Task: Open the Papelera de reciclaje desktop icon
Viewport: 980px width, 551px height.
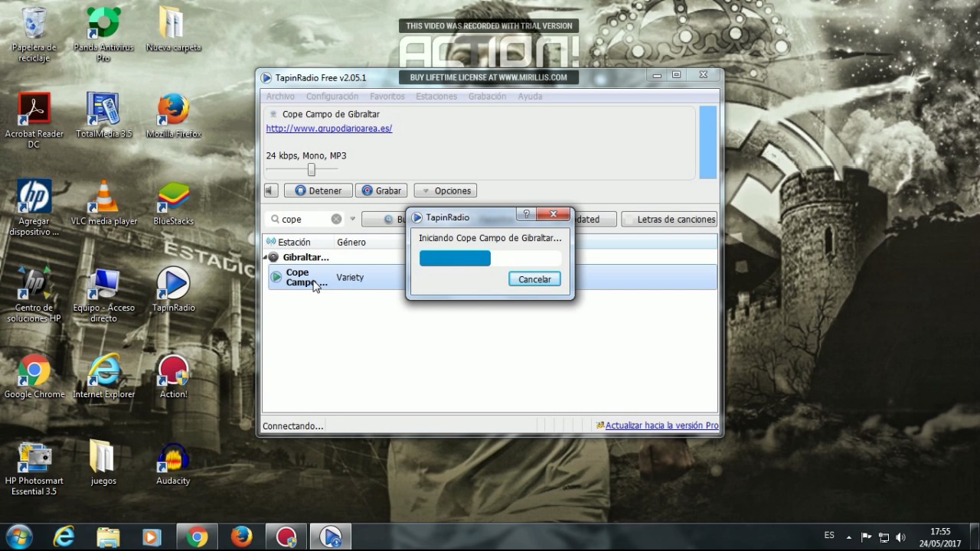Action: click(x=33, y=34)
